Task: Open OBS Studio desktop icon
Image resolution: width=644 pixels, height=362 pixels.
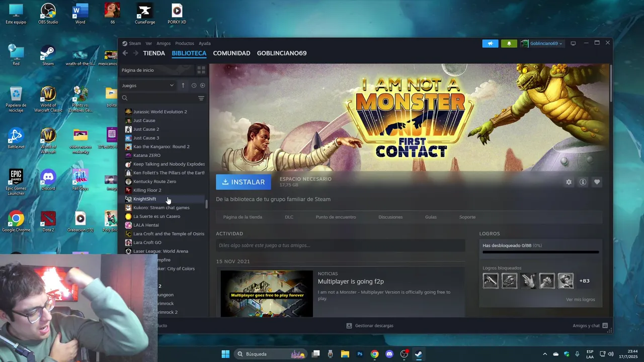Action: [x=48, y=14]
